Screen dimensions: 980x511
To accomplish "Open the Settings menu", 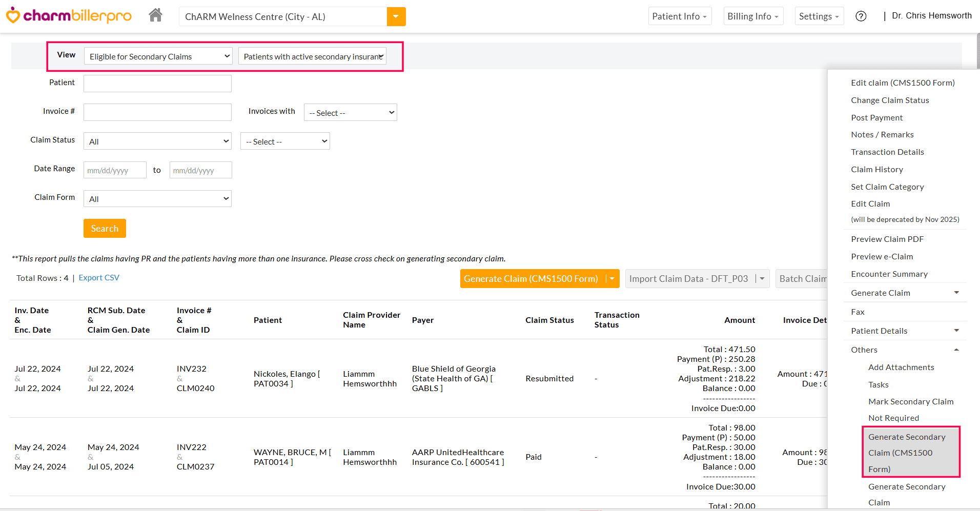I will 819,16.
